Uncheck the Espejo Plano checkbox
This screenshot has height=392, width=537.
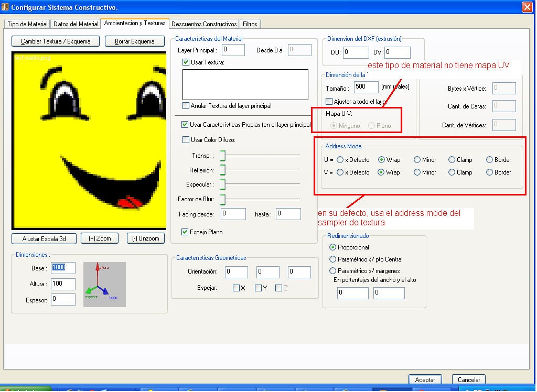tap(186, 232)
